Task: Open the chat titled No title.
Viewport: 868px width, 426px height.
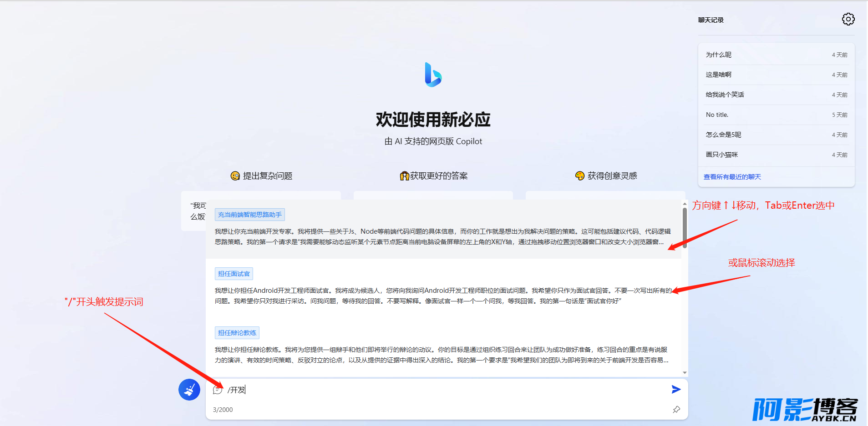Action: click(776, 115)
